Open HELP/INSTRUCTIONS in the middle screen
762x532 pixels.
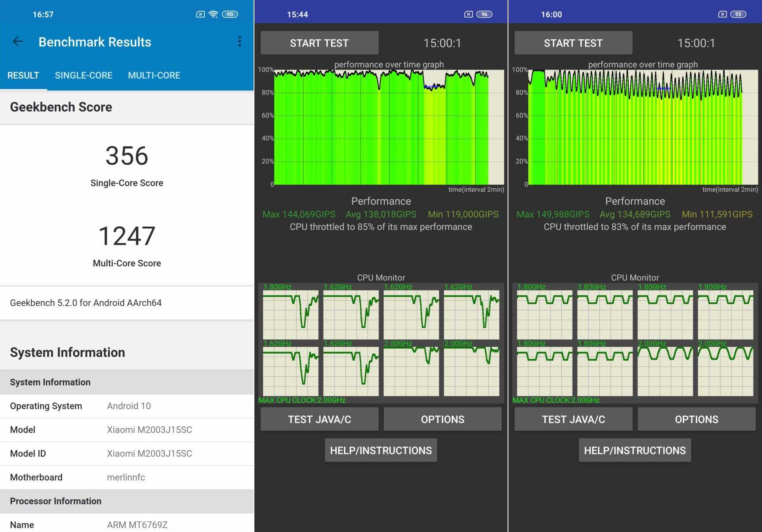click(381, 450)
